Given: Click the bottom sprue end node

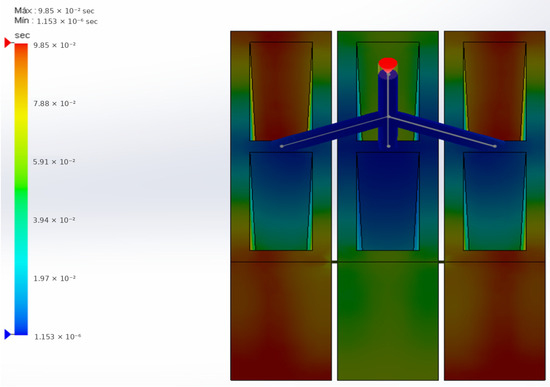Looking at the screenshot, I should [x=388, y=146].
